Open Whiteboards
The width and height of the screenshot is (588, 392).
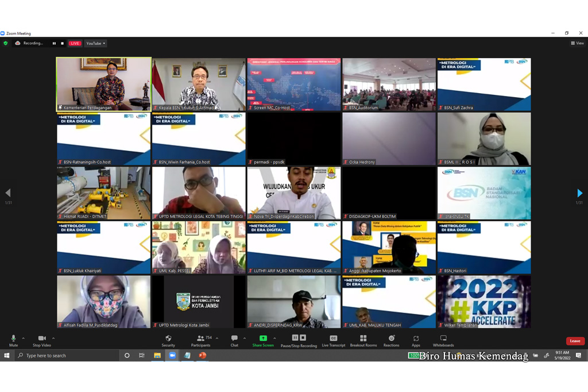click(x=443, y=340)
